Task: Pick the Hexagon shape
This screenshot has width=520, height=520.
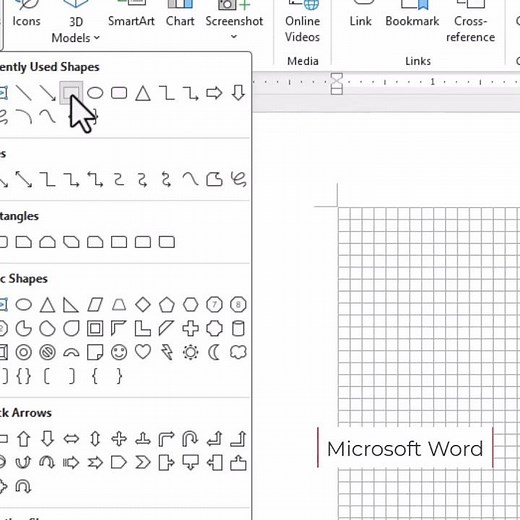Action: pyautogui.click(x=191, y=305)
